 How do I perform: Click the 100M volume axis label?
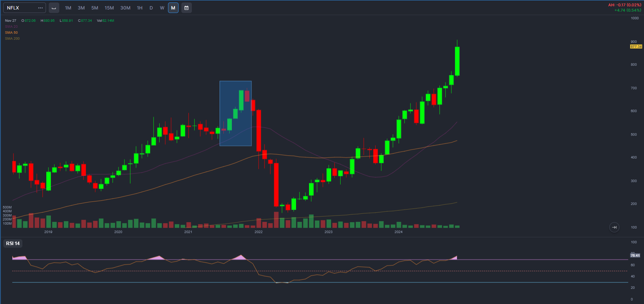[x=7, y=224]
